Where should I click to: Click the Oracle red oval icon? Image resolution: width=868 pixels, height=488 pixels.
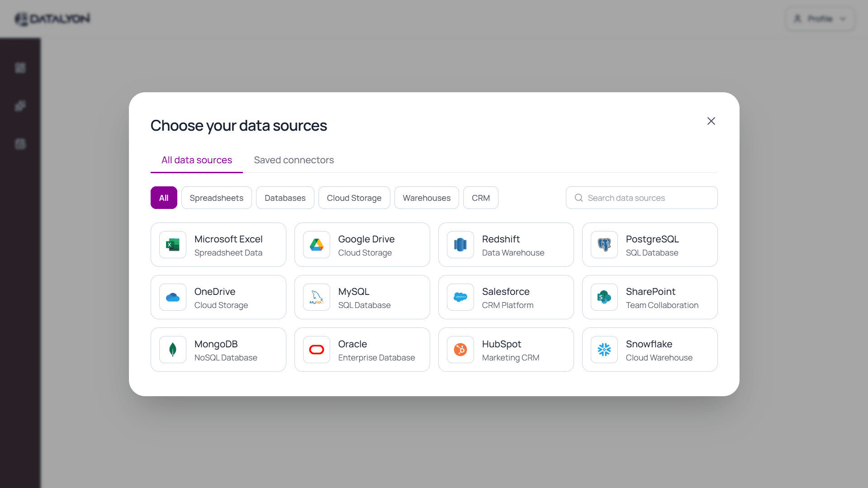317,350
